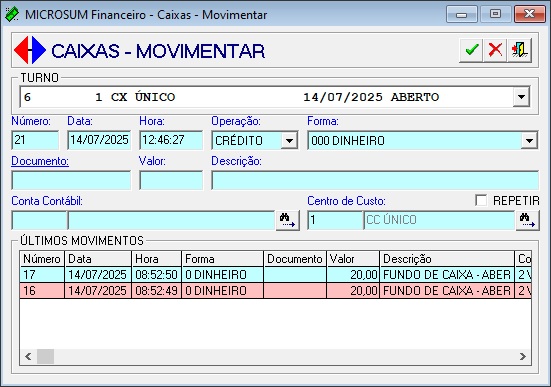The image size is (551, 387).
Task: Click the Conta Contábil code field
Action: tap(39, 220)
